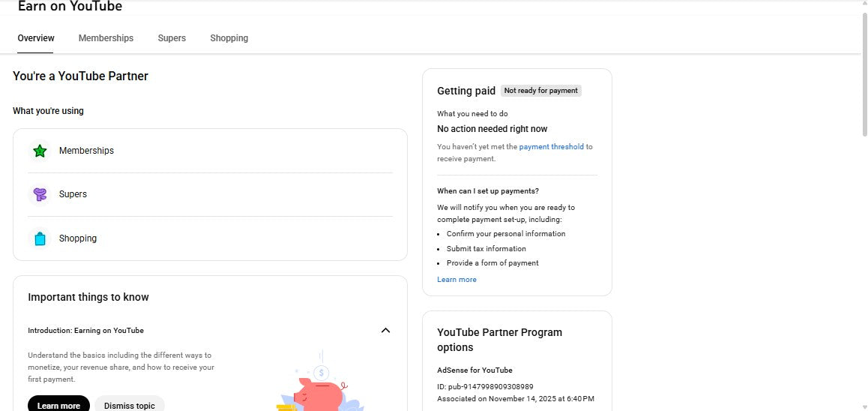
Task: Click the blue Shopping bag icon
Action: [40, 238]
